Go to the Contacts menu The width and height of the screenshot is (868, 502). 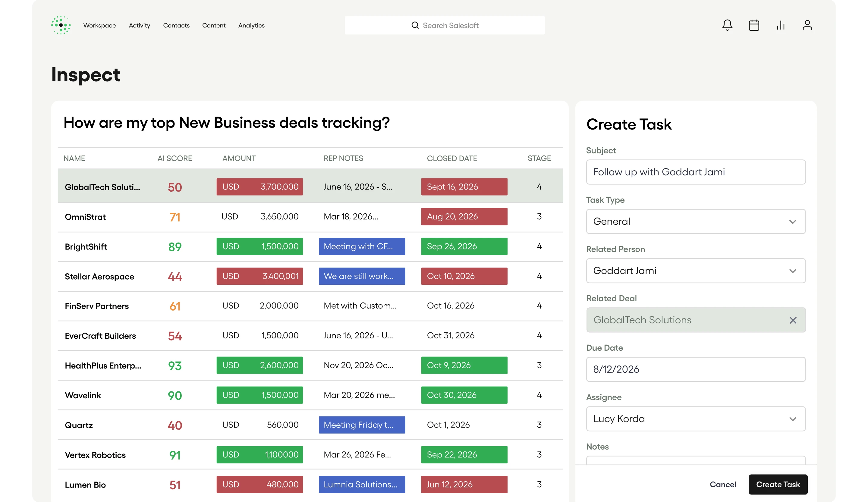pyautogui.click(x=176, y=26)
